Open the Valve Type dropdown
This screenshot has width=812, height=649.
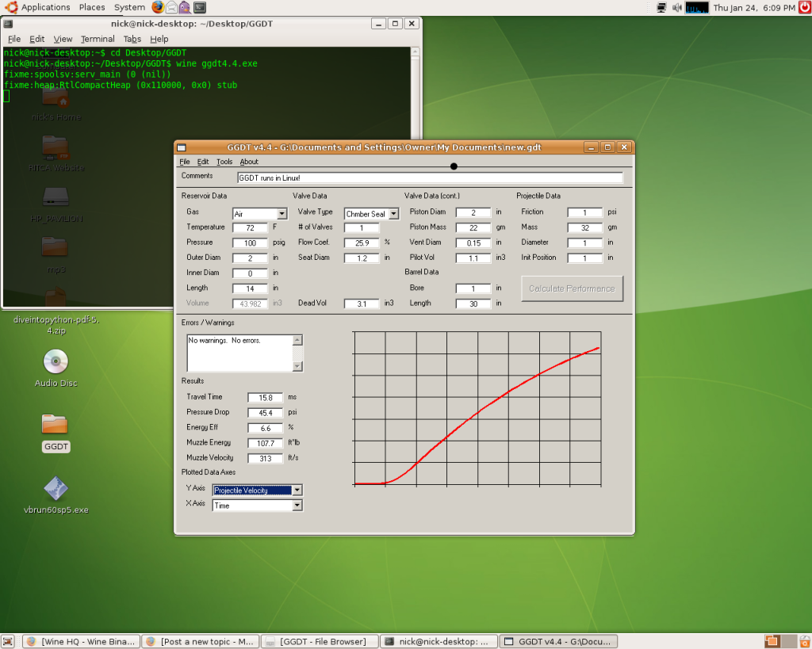pos(393,214)
